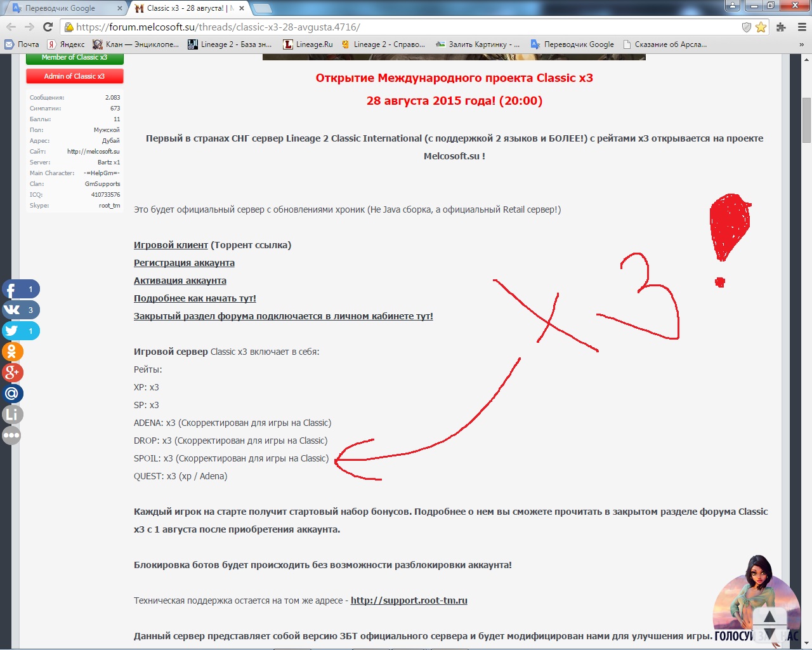Screen dimensions: 812x650
Task: Click the Skype name root_tm
Action: pos(109,206)
